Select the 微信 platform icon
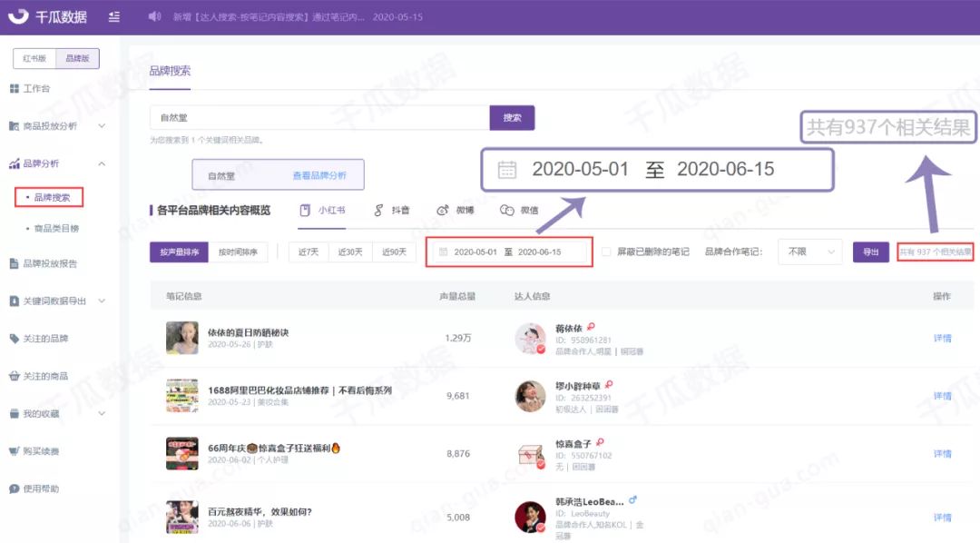 (506, 210)
